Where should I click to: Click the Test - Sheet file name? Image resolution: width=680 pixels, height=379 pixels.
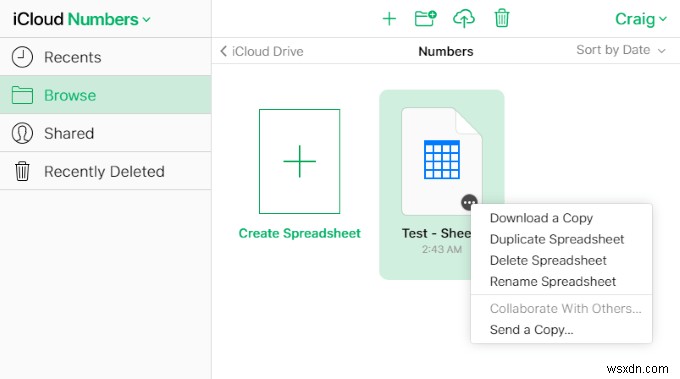436,233
